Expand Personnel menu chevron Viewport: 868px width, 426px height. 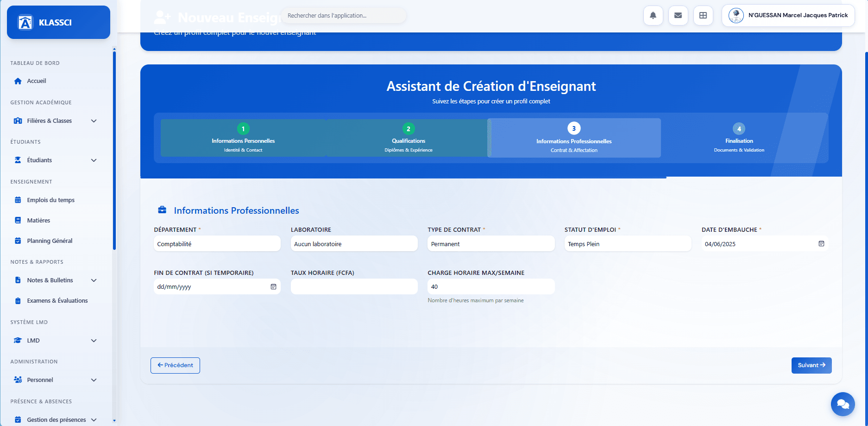(x=94, y=380)
